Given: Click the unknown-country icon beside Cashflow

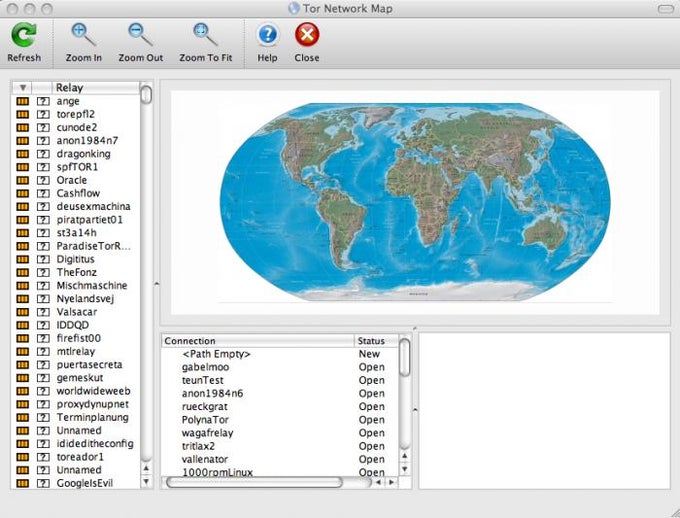Looking at the screenshot, I should tap(42, 193).
